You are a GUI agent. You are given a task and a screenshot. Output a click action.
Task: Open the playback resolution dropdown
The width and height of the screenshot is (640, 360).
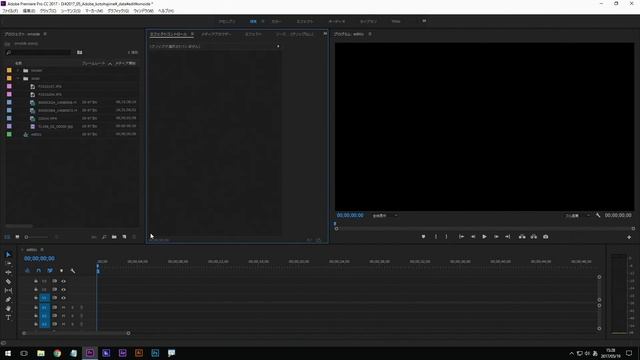pyautogui.click(x=577, y=216)
